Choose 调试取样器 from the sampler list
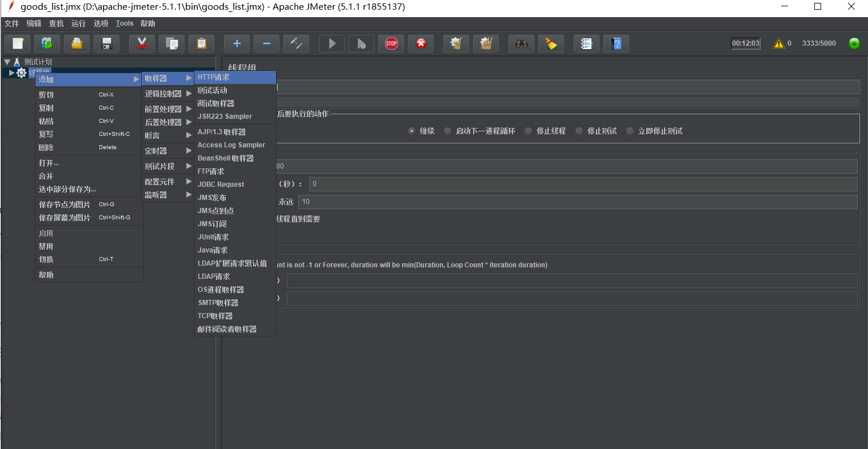Screen dimensions: 868x449 click(x=235, y=103)
